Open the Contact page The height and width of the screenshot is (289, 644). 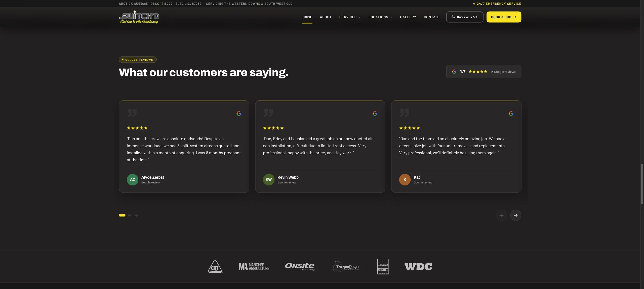432,17
